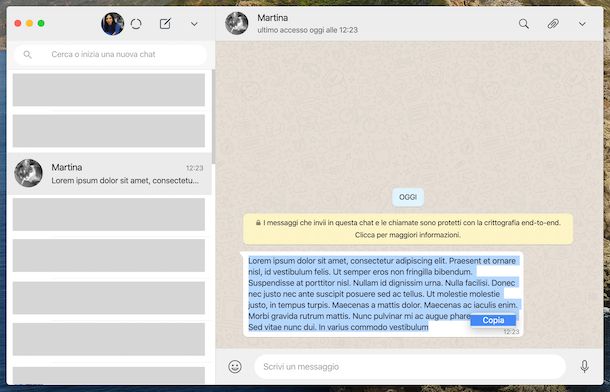Click the 12:23 timestamp in chat list
Viewport: 610px width, 392px height.
point(195,168)
